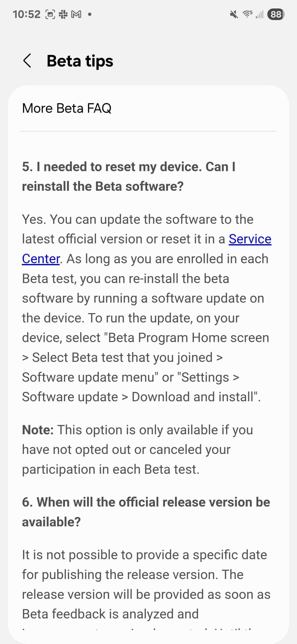This screenshot has height=644, width=297.
Task: Tap the 10:52 clock in status bar
Action: point(26,15)
